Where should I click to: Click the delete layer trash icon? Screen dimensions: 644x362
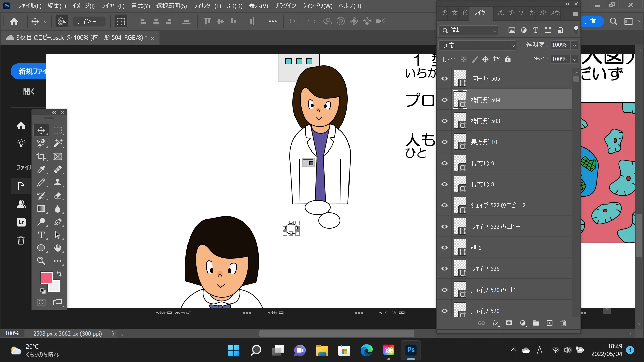pyautogui.click(x=563, y=323)
